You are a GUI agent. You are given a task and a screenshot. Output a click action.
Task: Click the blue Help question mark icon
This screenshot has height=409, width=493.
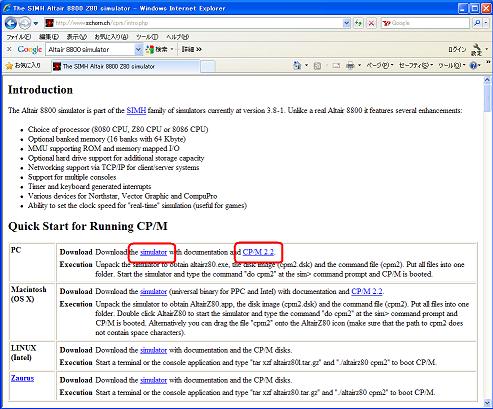click(473, 66)
